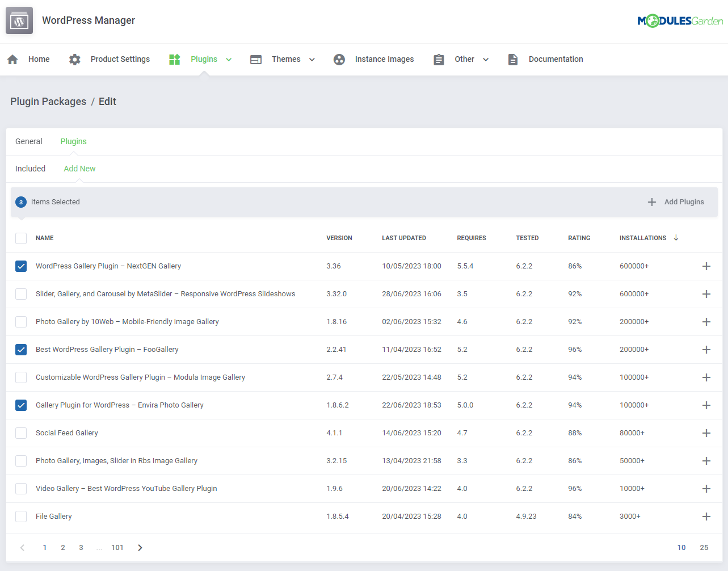Toggle the select-all checkbox in header
This screenshot has width=728, height=571.
click(x=21, y=238)
